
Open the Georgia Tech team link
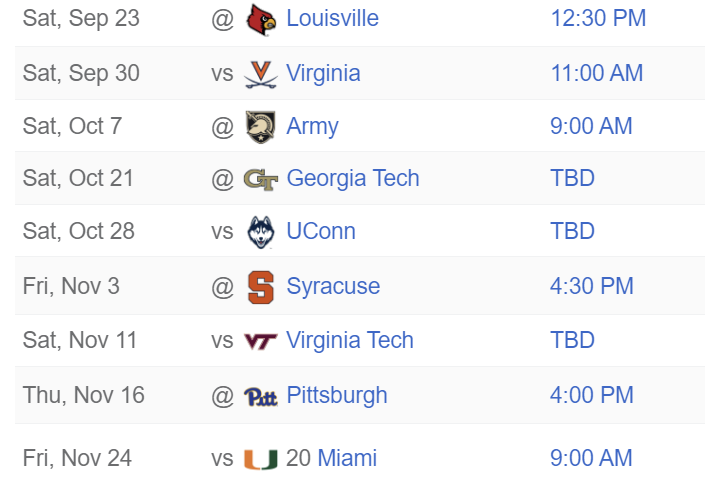(353, 178)
